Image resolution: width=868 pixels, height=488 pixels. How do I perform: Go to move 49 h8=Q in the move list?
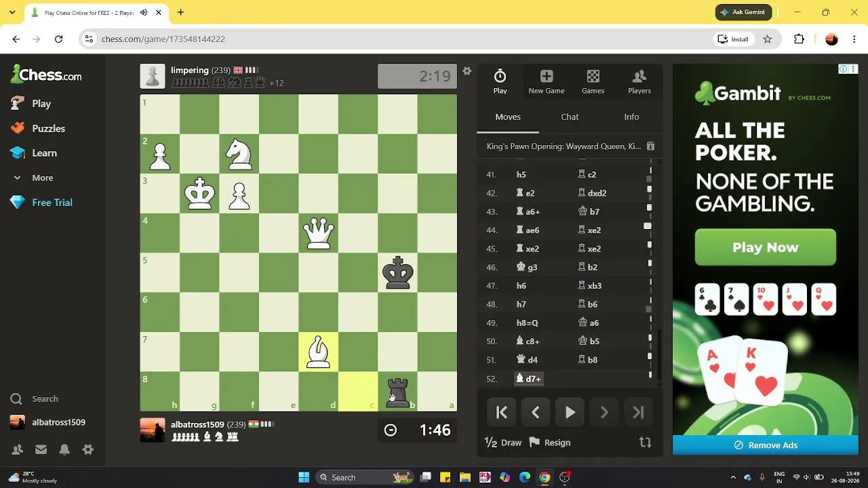coord(527,323)
